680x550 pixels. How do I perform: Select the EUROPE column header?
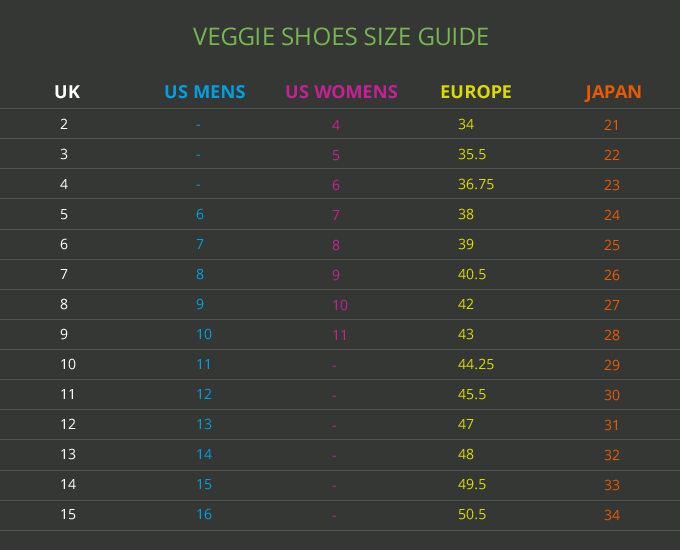(x=476, y=92)
